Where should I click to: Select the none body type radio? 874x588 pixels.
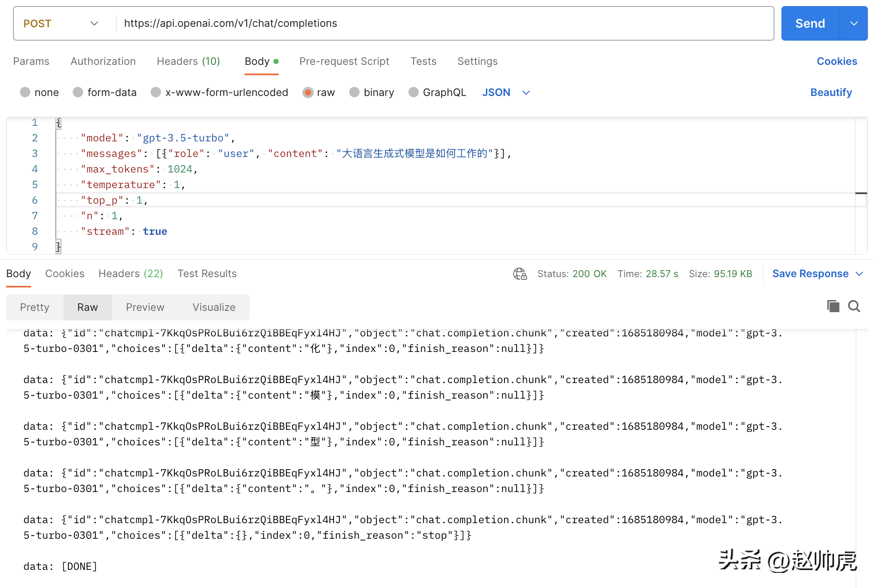pyautogui.click(x=26, y=92)
